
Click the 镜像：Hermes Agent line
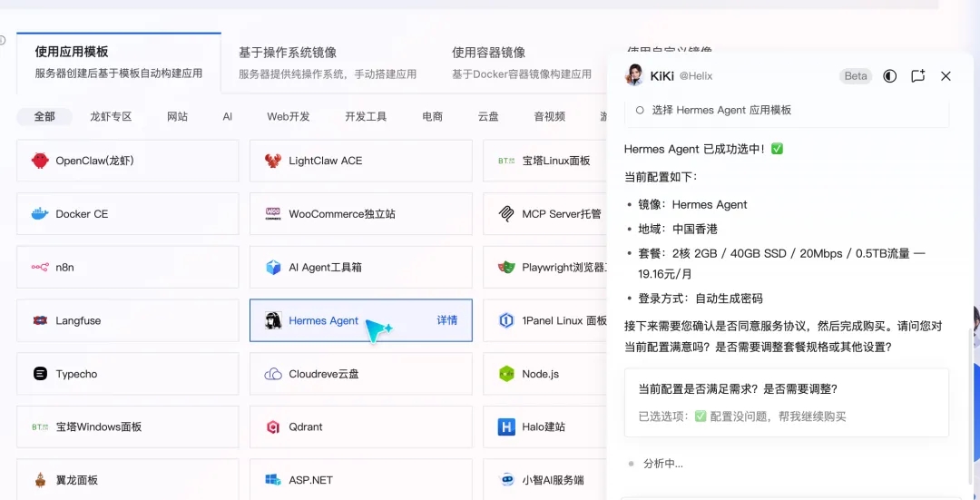(x=692, y=204)
